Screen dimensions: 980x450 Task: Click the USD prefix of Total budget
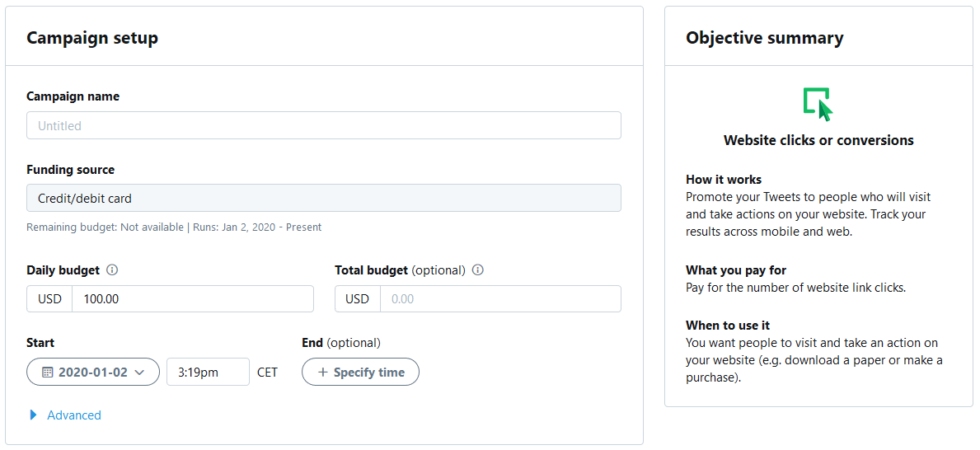(x=357, y=299)
